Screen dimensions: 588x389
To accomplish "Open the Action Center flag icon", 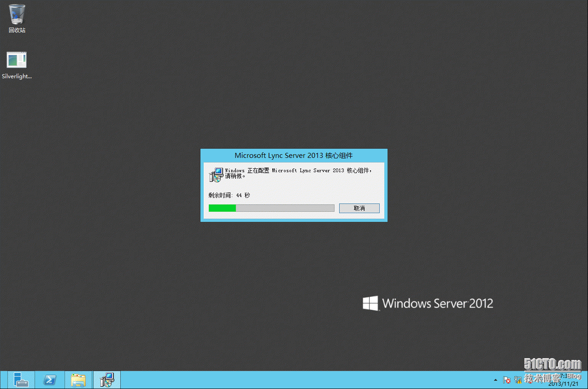I will click(x=507, y=380).
